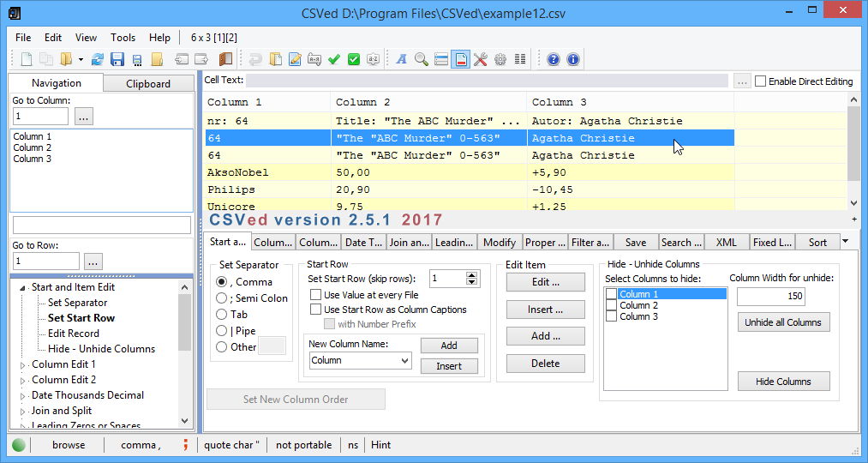Viewport: 868px width, 463px height.
Task: Click the New file toolbar icon
Action: click(x=26, y=59)
